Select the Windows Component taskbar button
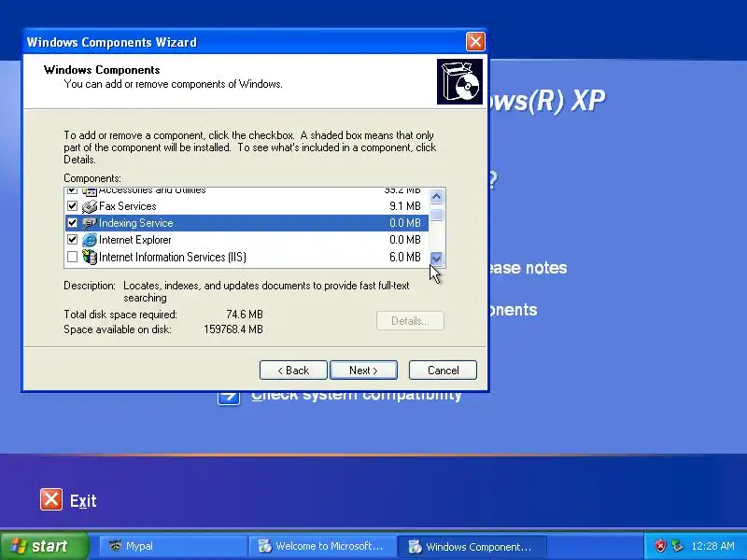747x560 pixels. (472, 546)
